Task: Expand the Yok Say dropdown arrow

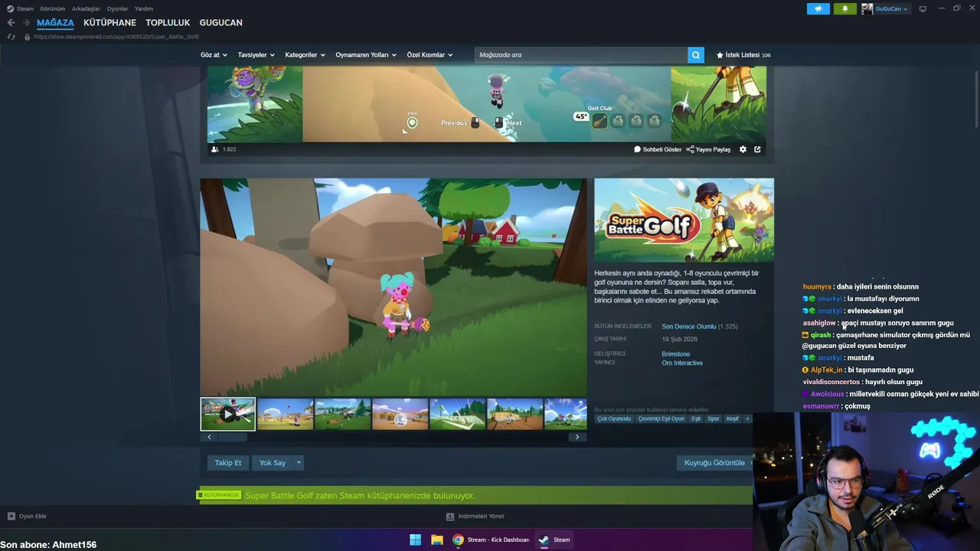Action: pyautogui.click(x=299, y=462)
